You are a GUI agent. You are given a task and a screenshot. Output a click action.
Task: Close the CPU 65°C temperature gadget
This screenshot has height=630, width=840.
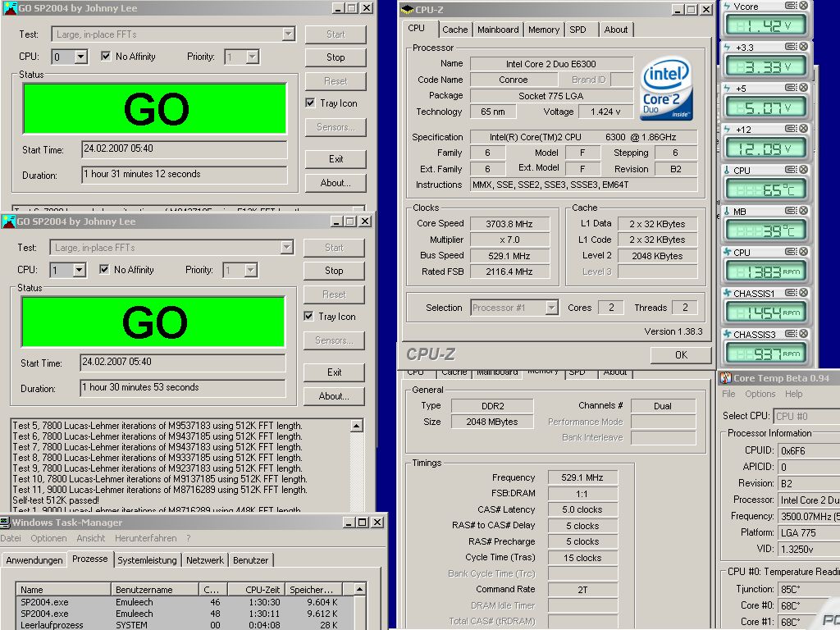tap(803, 170)
